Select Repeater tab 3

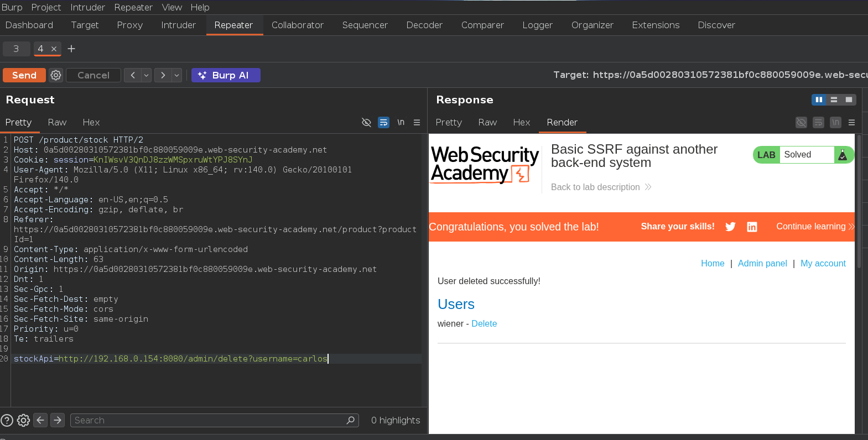click(16, 49)
